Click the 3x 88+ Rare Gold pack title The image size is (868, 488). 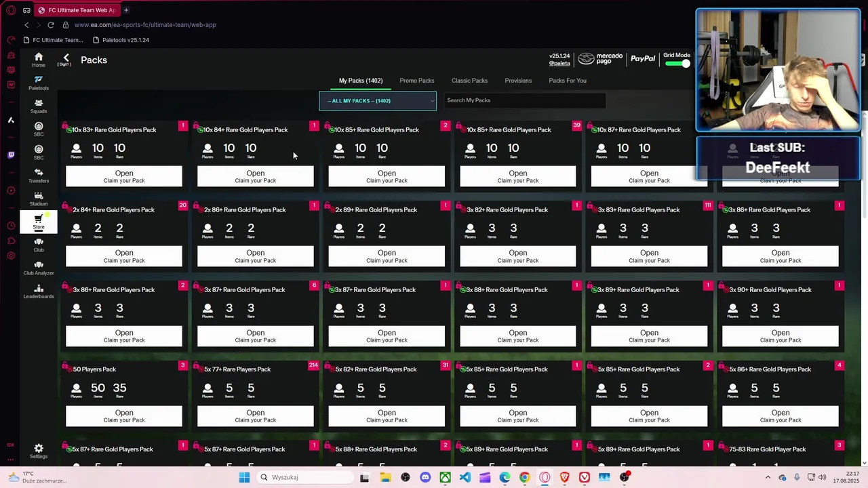pyautogui.click(x=507, y=289)
